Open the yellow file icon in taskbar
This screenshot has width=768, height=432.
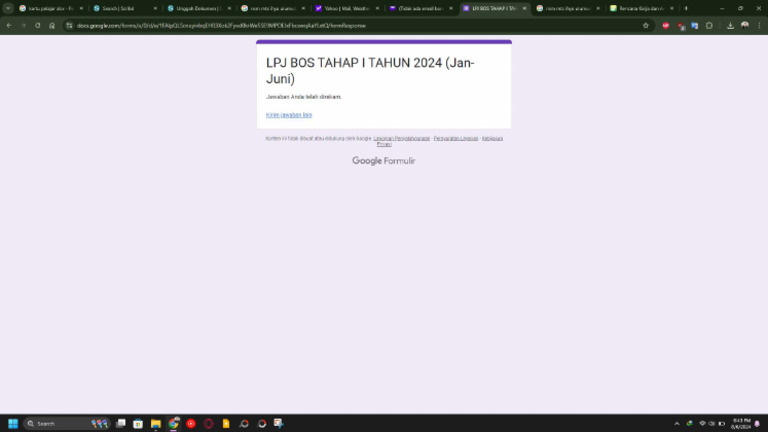[226, 423]
